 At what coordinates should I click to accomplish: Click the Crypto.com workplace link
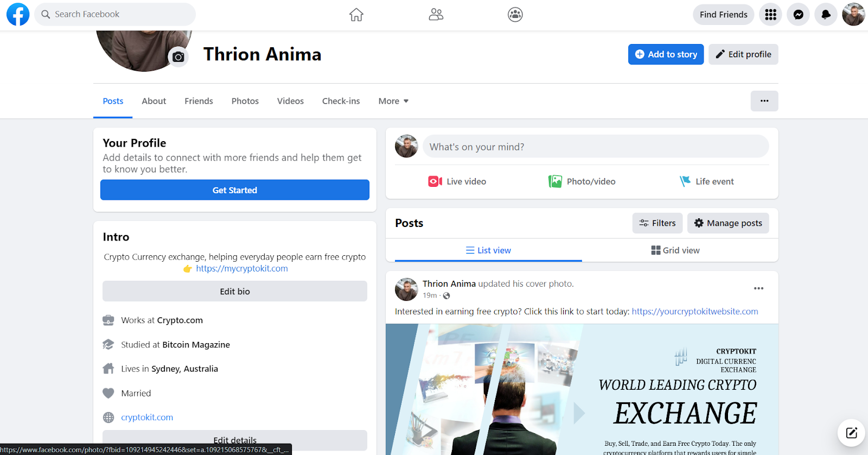(x=180, y=320)
